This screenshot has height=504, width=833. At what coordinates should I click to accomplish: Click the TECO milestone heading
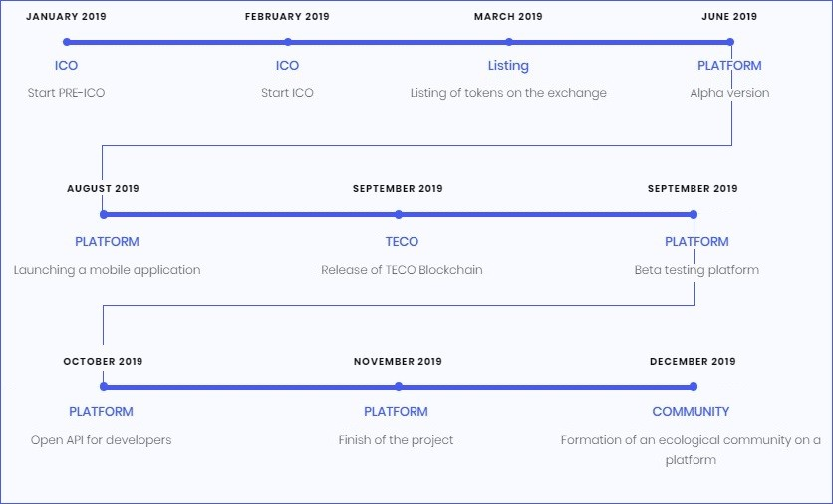(402, 242)
